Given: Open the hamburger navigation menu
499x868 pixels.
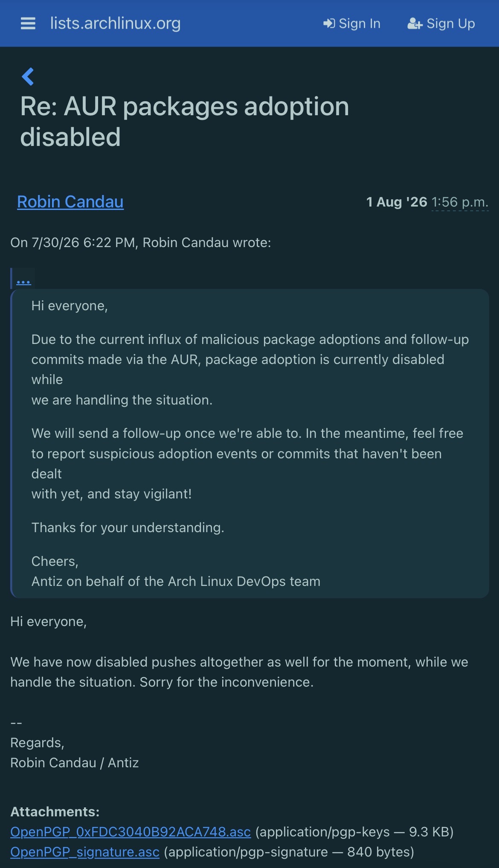Looking at the screenshot, I should pos(28,23).
